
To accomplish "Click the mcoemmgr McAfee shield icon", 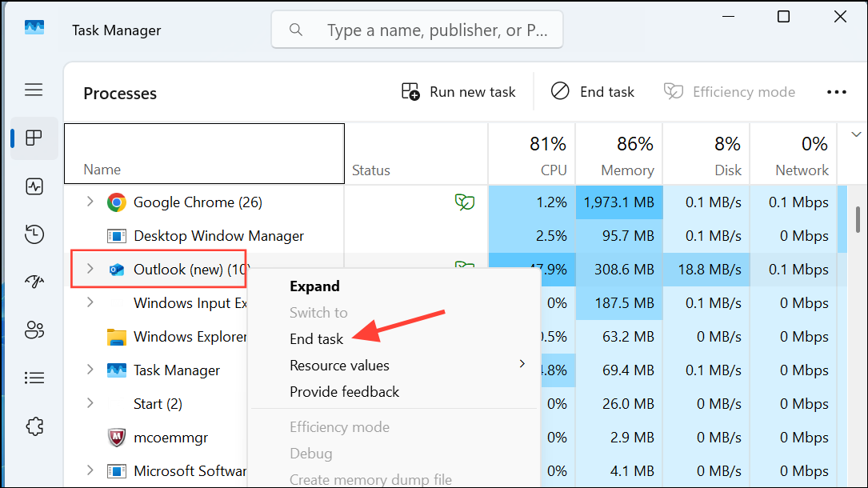I will (116, 438).
